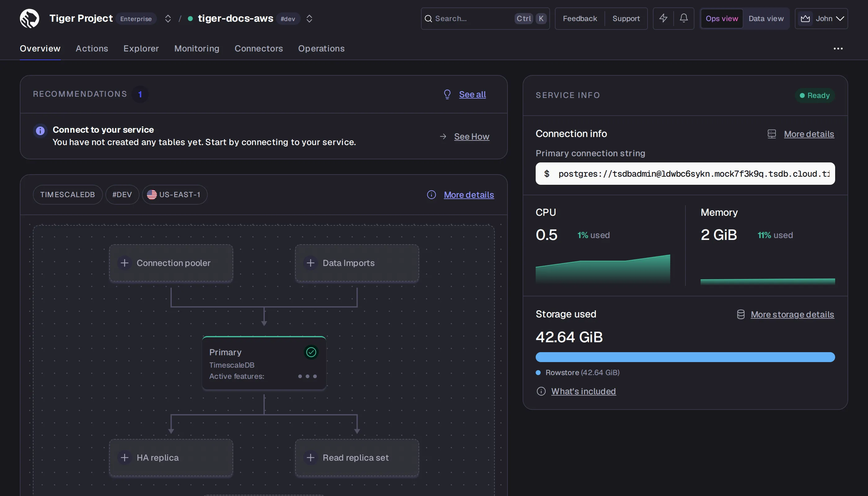Click the Tiger logo icon
Screen dimensions: 868x496
coord(29,18)
